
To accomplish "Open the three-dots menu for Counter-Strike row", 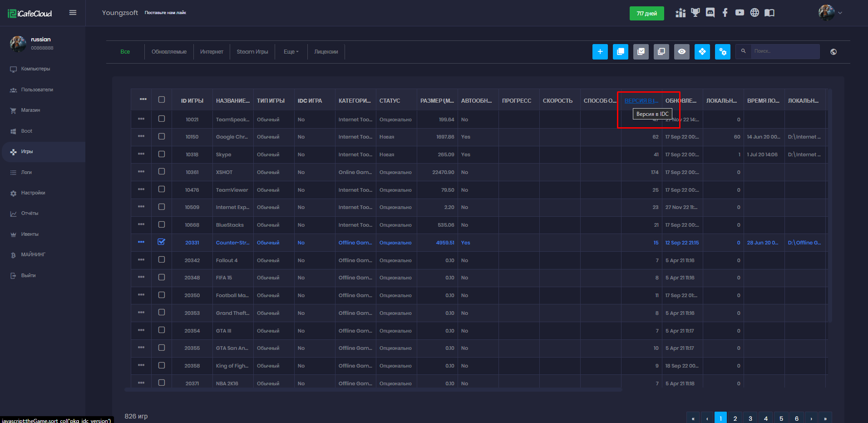I will 141,242.
